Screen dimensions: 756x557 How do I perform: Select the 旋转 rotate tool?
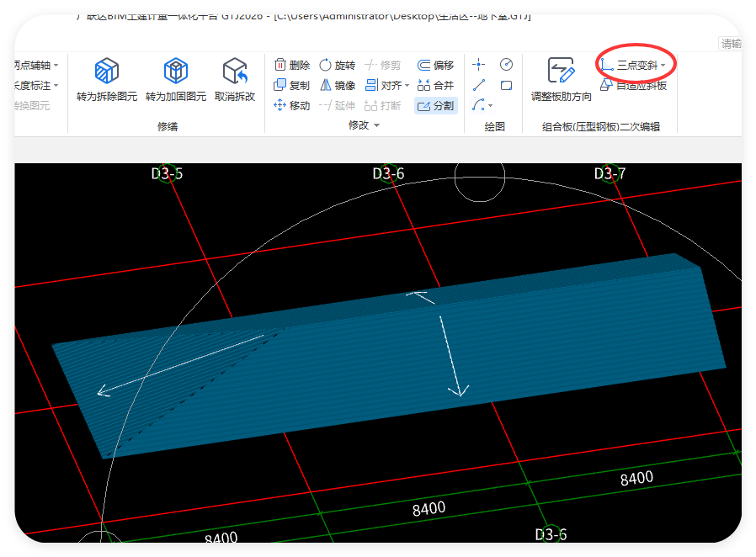[x=337, y=65]
